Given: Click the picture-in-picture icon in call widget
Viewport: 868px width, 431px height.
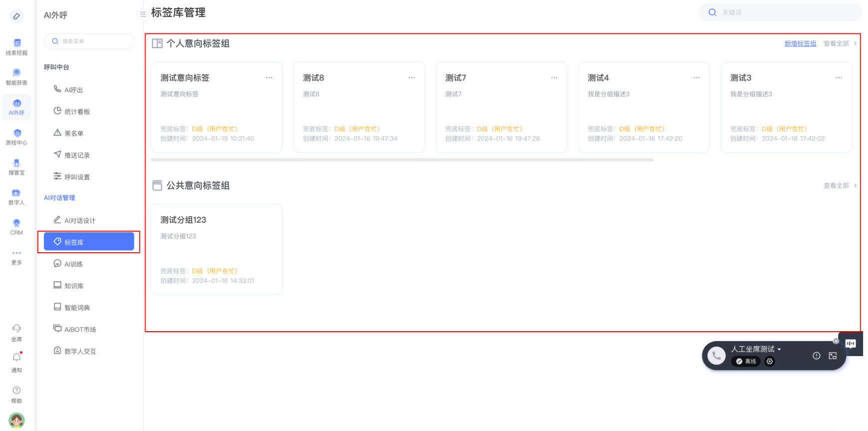Looking at the screenshot, I should [x=833, y=356].
